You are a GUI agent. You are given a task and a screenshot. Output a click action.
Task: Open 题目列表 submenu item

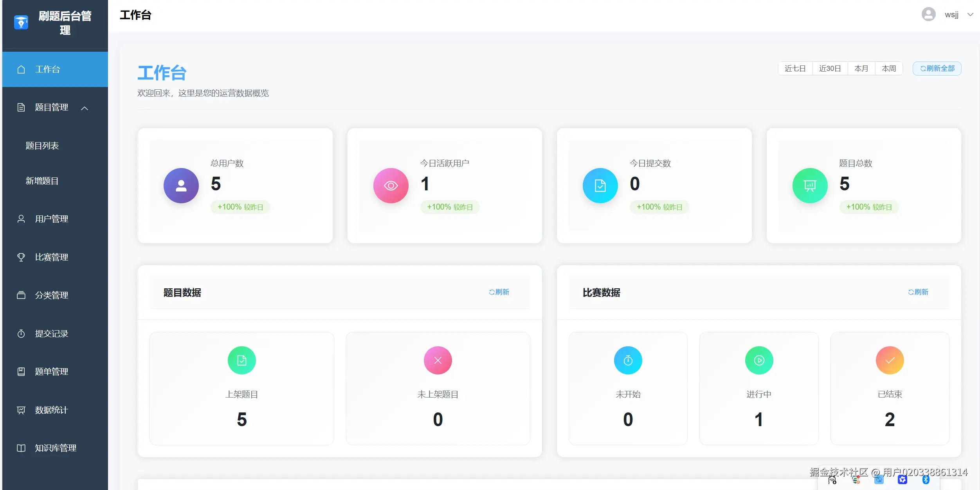(42, 146)
